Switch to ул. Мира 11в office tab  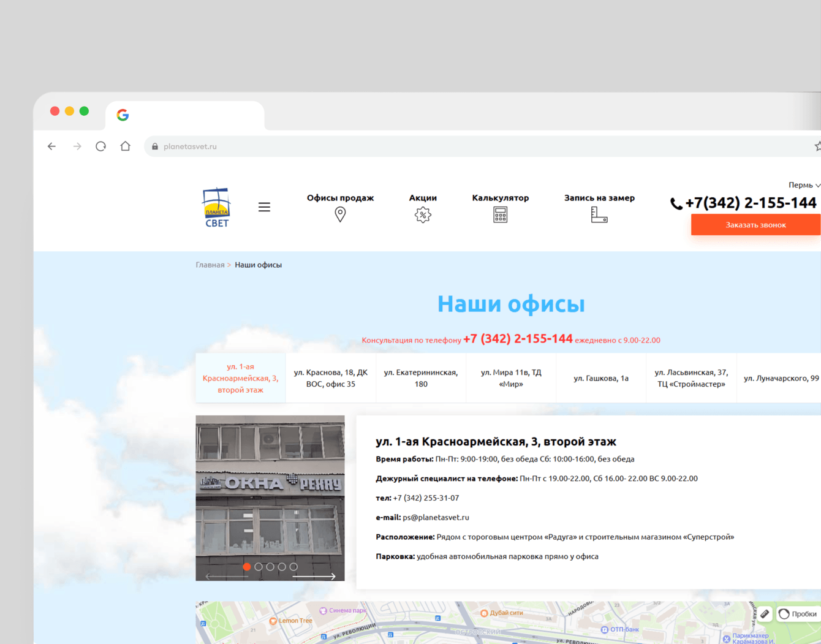[x=511, y=378]
